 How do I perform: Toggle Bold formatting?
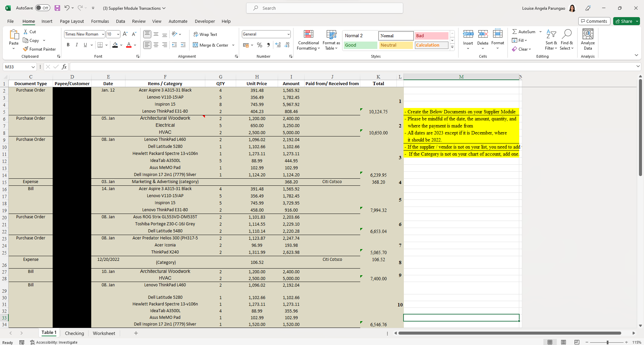[x=68, y=45]
